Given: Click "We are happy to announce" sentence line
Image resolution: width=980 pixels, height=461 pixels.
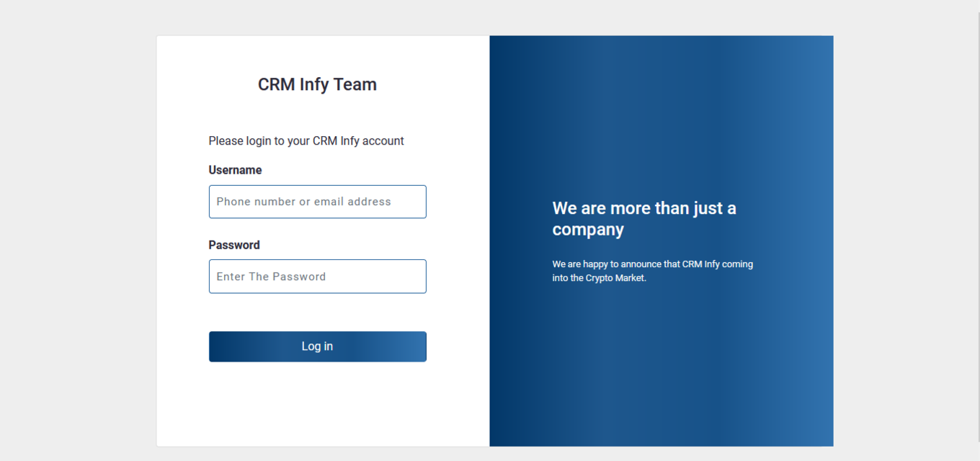Looking at the screenshot, I should [x=652, y=264].
